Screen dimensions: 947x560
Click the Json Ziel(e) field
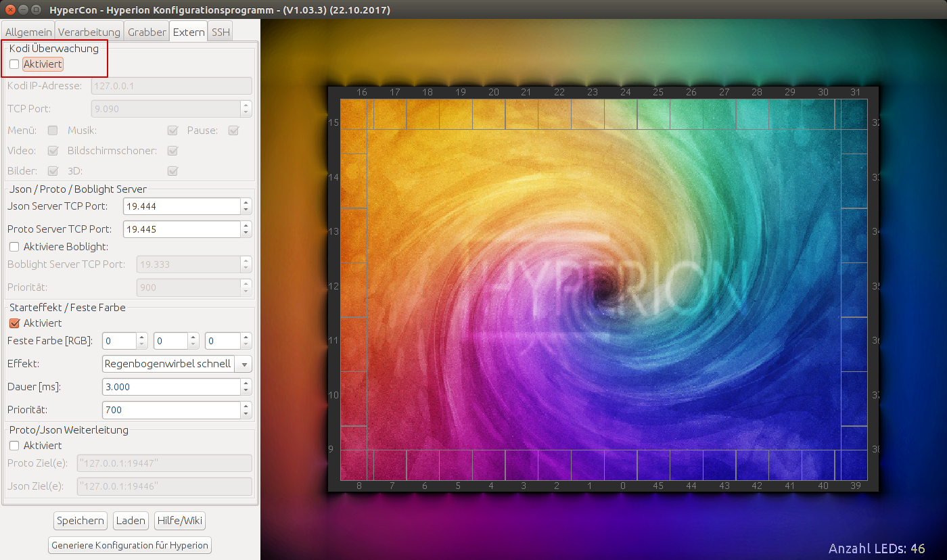click(x=164, y=486)
